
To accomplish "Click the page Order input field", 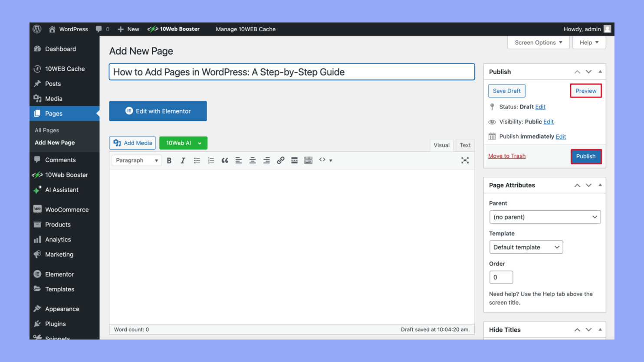I will pos(501,277).
